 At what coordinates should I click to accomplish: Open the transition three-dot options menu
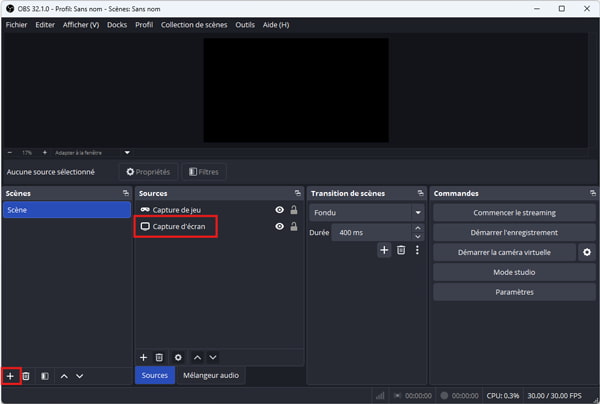pyautogui.click(x=417, y=250)
